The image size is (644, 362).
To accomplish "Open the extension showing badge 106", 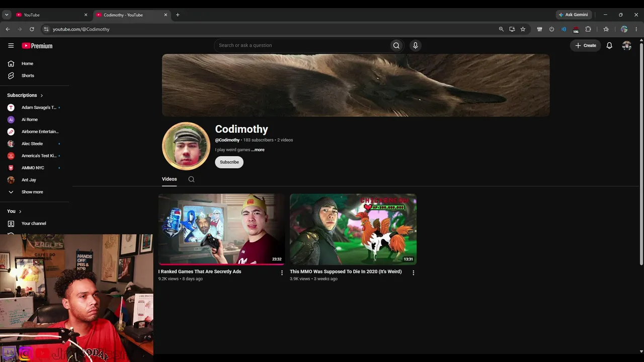I will (x=576, y=30).
